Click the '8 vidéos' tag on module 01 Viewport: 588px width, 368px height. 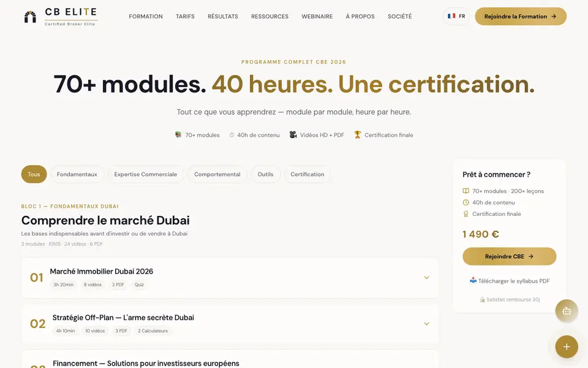(x=92, y=285)
